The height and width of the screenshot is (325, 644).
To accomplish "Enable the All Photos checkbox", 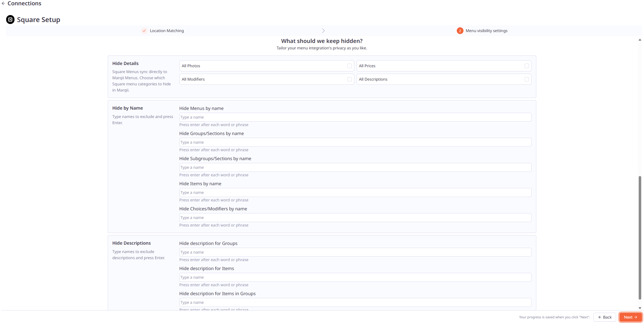I will [349, 66].
